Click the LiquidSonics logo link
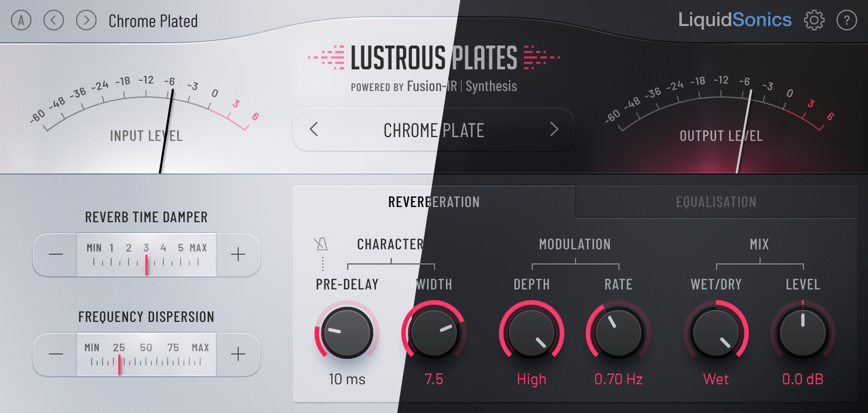Screen dimensions: 868x413 tap(735, 20)
